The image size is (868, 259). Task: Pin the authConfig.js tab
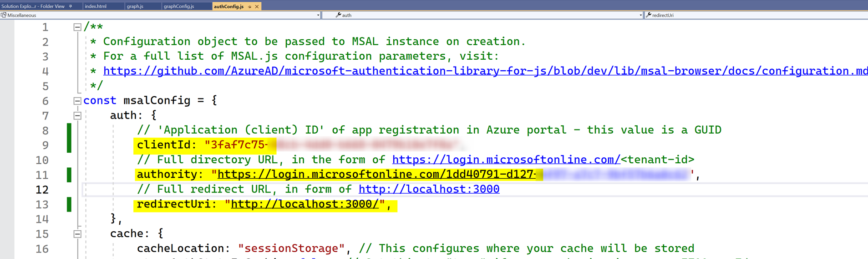(x=250, y=7)
